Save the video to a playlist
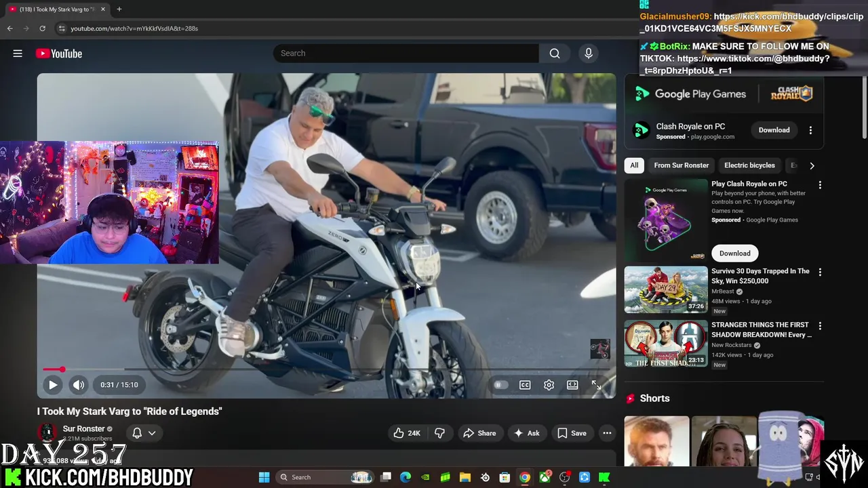868x488 pixels. tap(572, 433)
